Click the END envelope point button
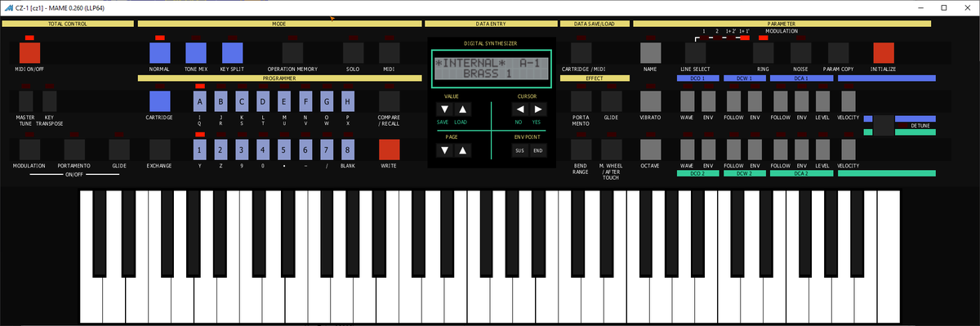Viewport: 980px width, 326px height. tap(537, 150)
